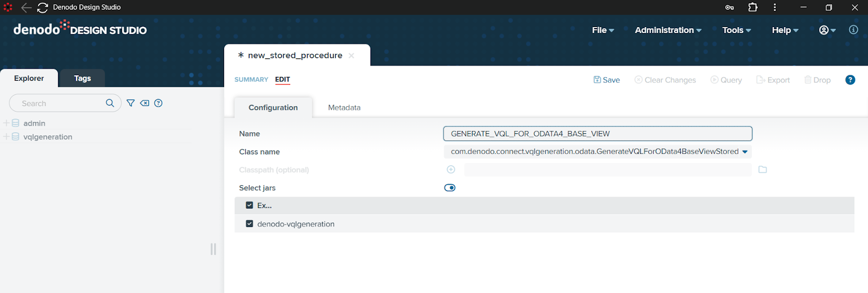Click the Drop button
Screen dimensions: 868x293
(x=818, y=80)
